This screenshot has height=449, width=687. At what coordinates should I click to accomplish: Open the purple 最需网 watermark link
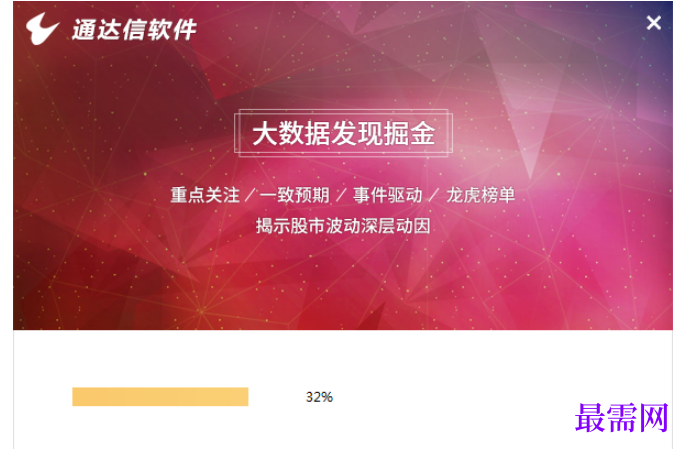click(x=622, y=418)
